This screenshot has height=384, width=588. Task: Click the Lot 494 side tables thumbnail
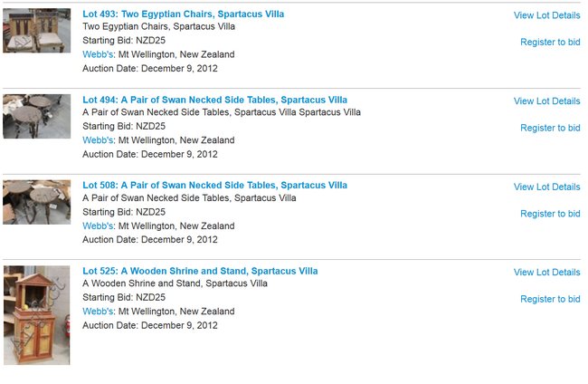pyautogui.click(x=37, y=116)
